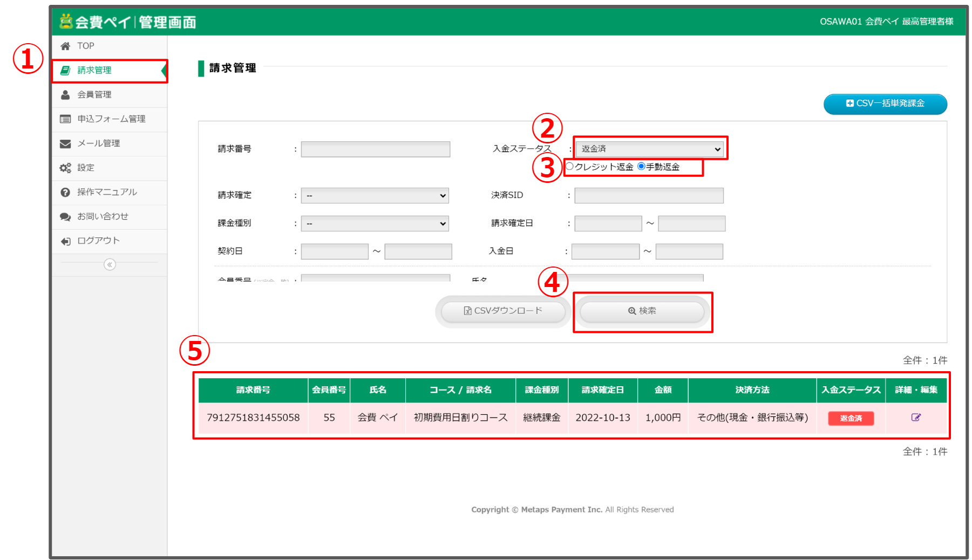Click the メール管理 envelope icon
This screenshot has width=972, height=560.
pyautogui.click(x=65, y=144)
